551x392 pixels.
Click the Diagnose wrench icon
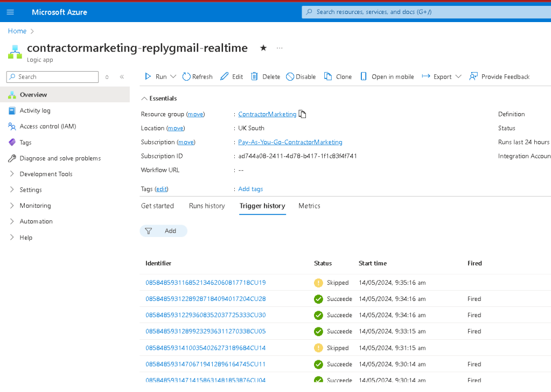click(12, 158)
